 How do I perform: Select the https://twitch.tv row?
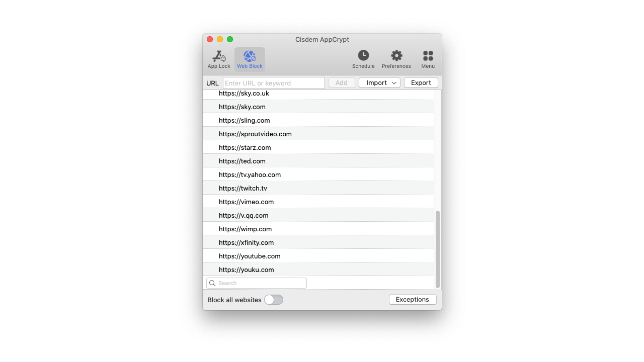(x=318, y=188)
